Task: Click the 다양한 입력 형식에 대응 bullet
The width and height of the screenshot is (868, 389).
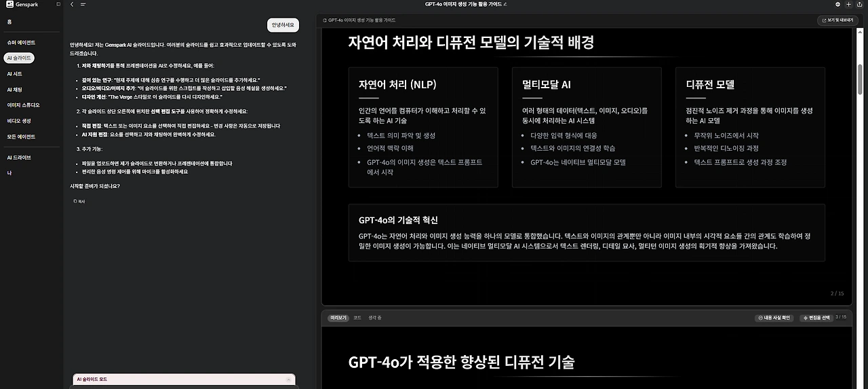Action: pos(564,135)
